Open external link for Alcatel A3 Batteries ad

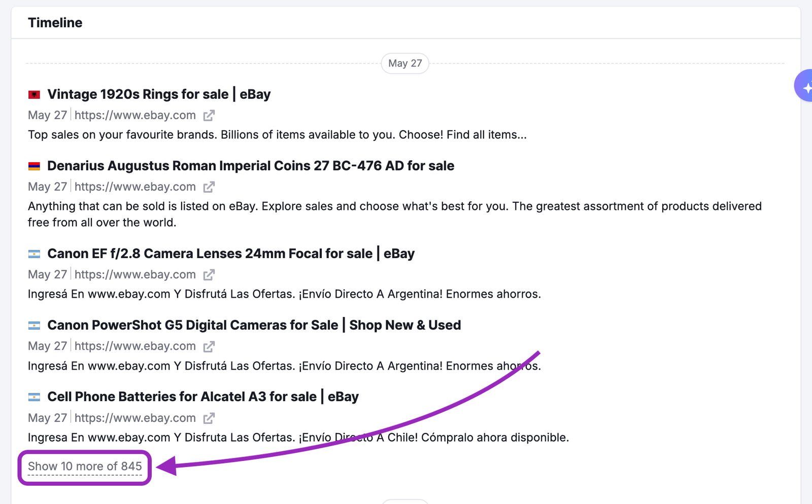(209, 418)
